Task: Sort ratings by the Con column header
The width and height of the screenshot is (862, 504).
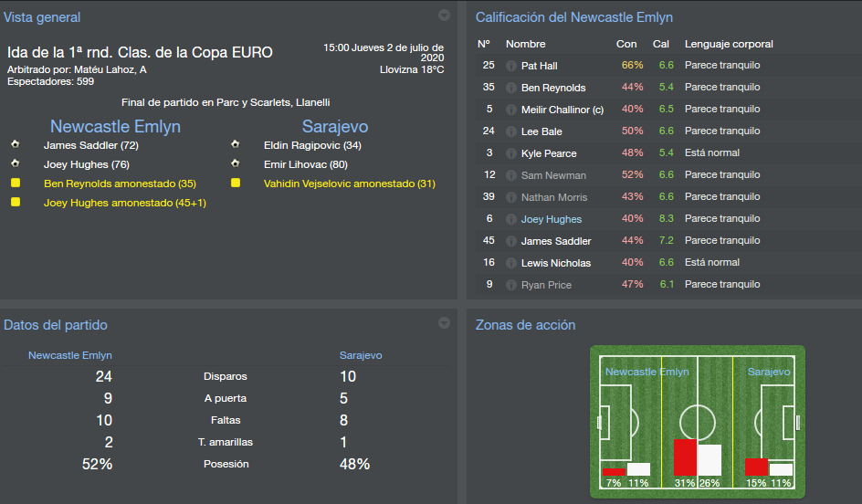Action: pos(626,44)
